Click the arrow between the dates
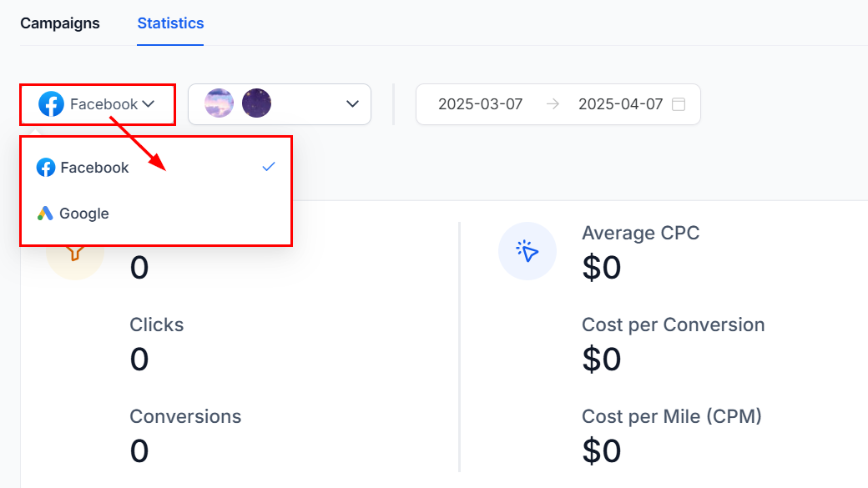Screen dimensions: 868x488 (x=553, y=104)
